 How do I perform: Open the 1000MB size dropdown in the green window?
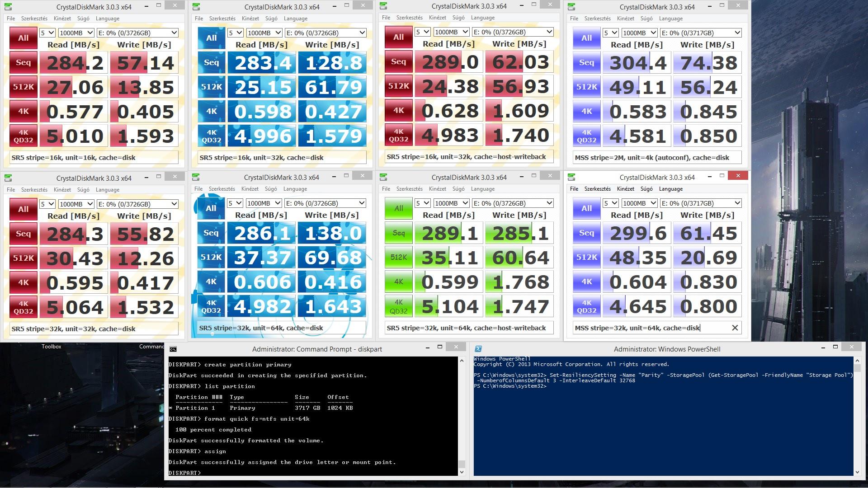pos(451,203)
